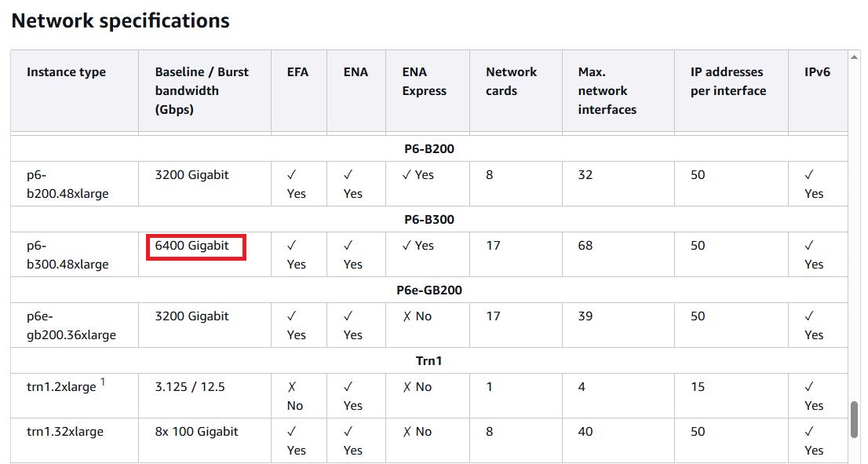The image size is (868, 464).
Task: Select the IP addresses per interface header
Action: coord(727,82)
